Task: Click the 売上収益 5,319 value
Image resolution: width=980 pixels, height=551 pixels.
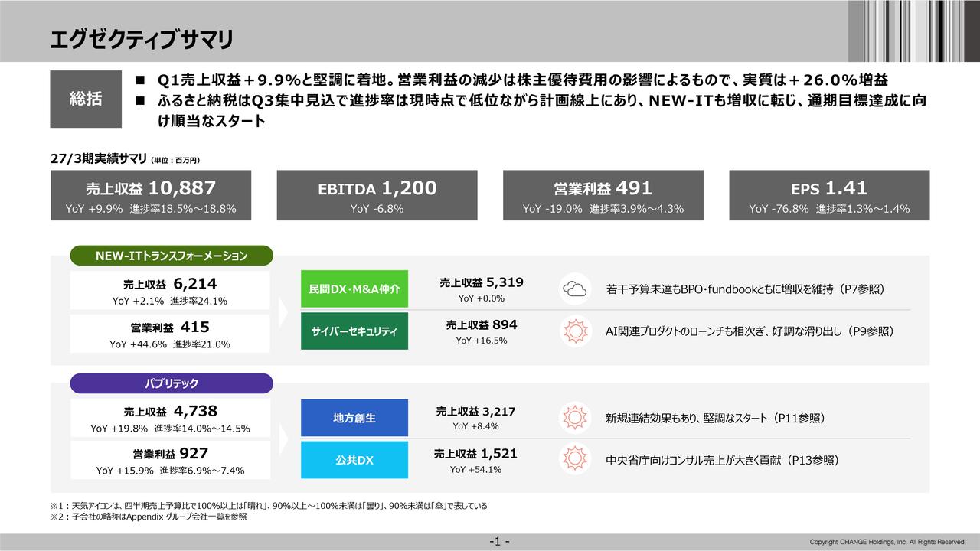Action: coord(482,282)
